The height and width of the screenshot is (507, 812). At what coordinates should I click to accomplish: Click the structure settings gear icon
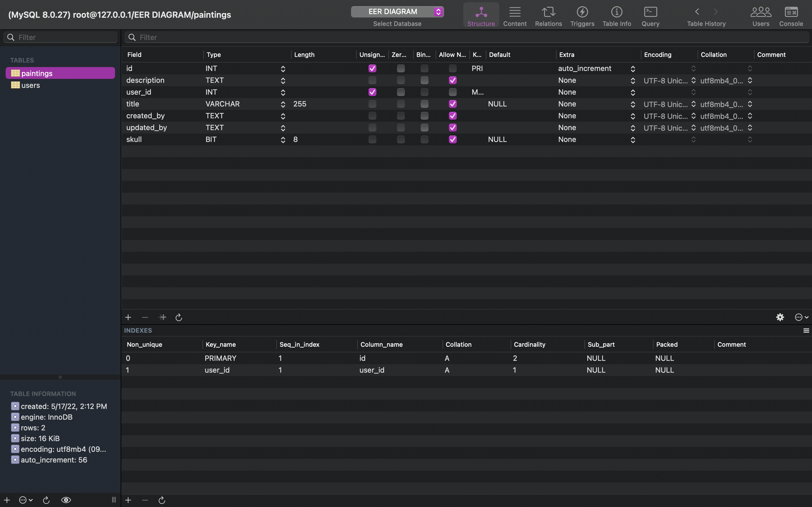point(780,317)
